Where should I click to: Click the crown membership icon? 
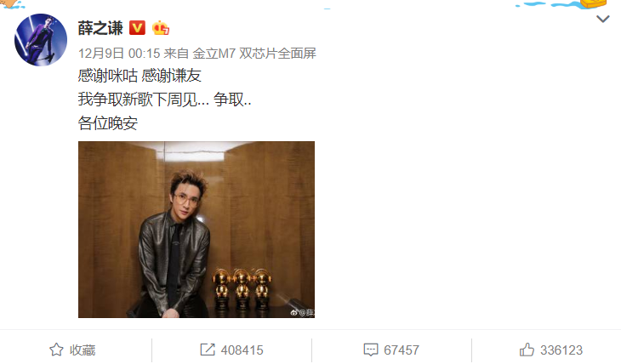(161, 28)
